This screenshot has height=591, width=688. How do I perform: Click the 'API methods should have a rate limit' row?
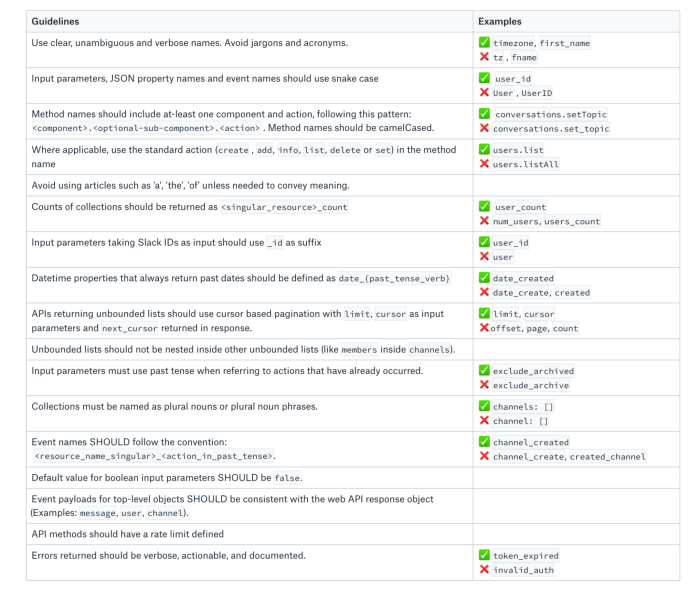click(x=353, y=534)
